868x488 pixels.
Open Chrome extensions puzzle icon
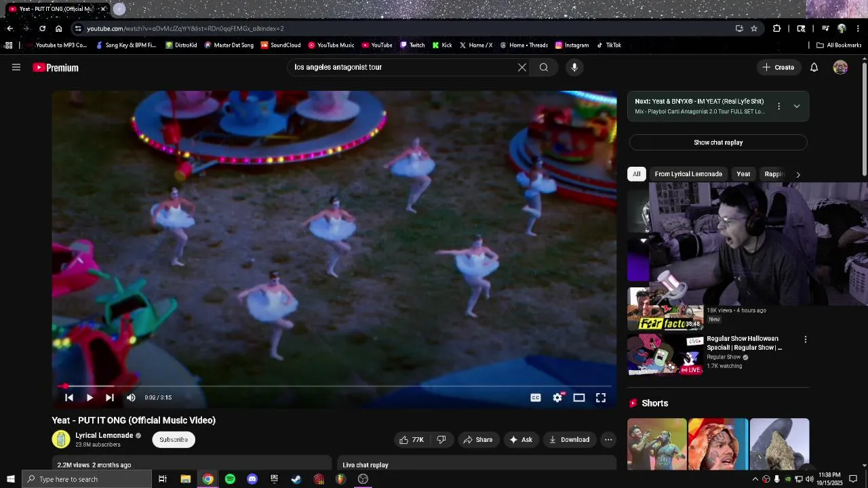pyautogui.click(x=777, y=28)
